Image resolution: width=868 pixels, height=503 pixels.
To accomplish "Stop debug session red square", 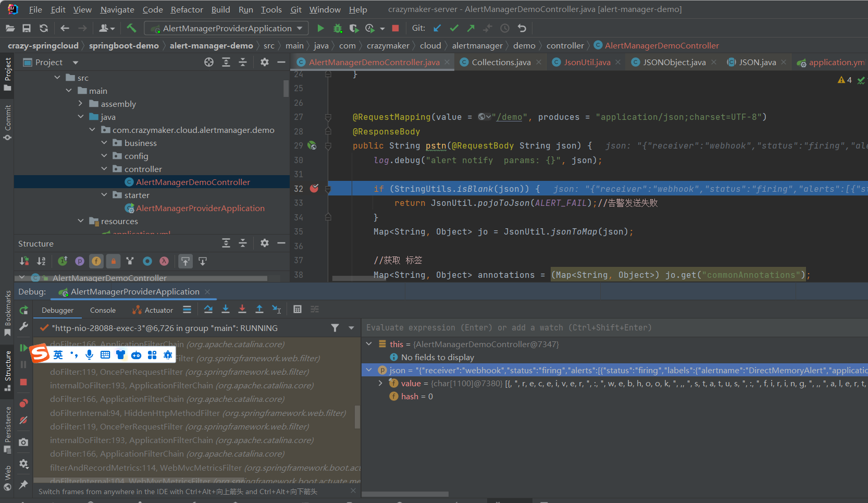I will [23, 382].
